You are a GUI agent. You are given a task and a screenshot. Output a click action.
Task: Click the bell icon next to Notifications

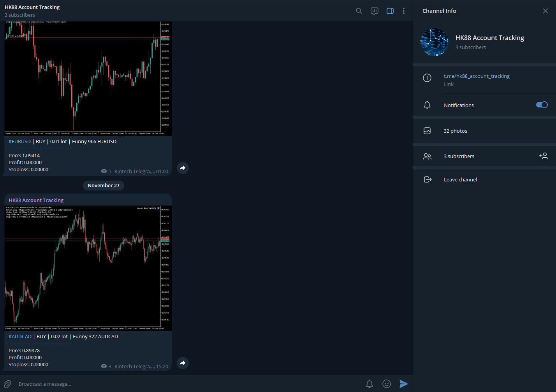[427, 105]
